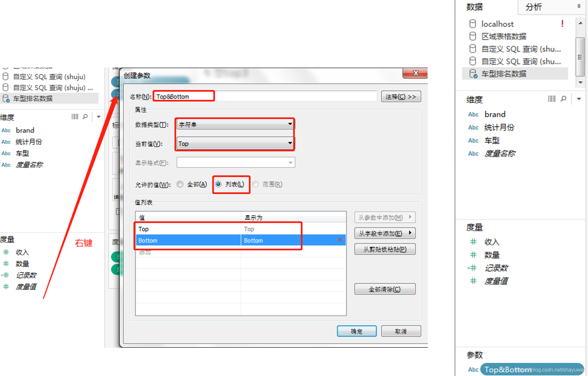Select 车型 field in left pane

(x=22, y=153)
